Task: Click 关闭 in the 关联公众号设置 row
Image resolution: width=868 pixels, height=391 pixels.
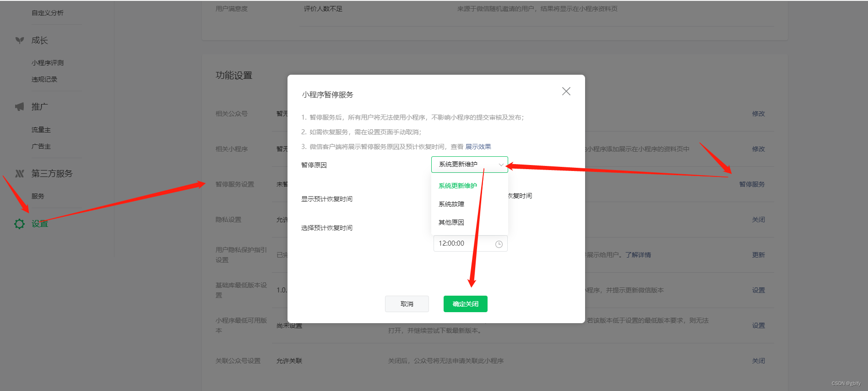Action: pos(759,361)
